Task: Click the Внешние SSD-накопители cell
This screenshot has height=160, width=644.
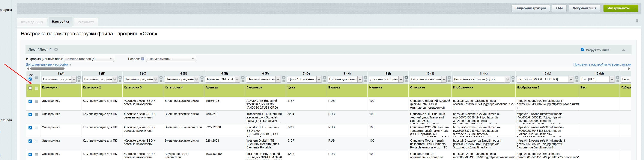Action: click(184, 130)
